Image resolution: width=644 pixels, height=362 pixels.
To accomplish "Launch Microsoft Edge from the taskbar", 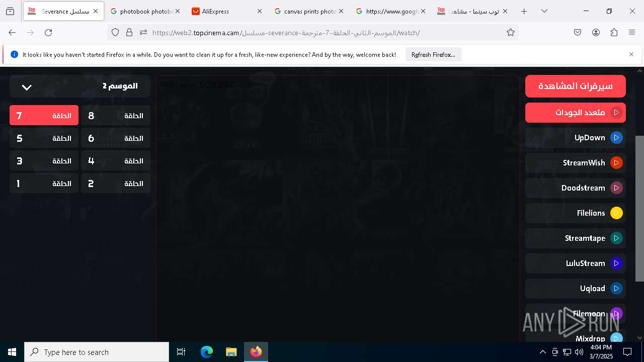I will pos(207,352).
